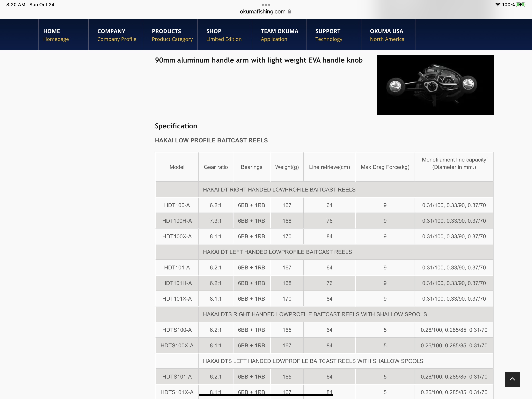Tap model cell HDT101-A

pyautogui.click(x=177, y=268)
